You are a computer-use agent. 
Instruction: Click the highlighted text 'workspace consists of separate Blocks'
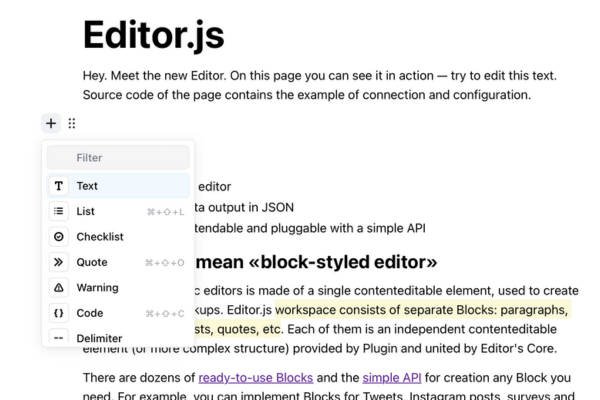[386, 310]
